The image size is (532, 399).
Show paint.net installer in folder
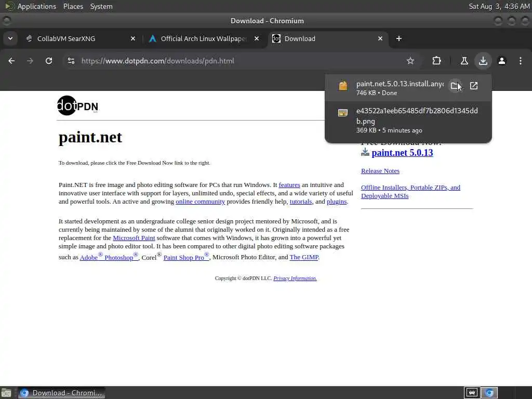455,86
